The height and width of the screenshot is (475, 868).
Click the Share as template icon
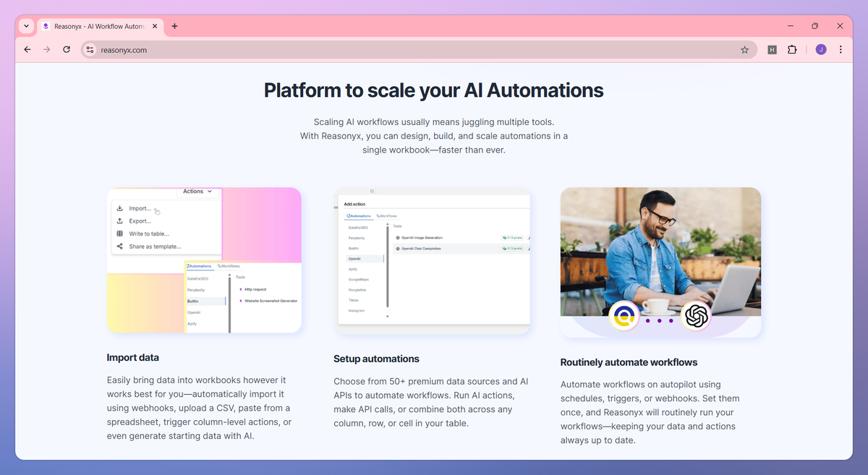pos(119,247)
